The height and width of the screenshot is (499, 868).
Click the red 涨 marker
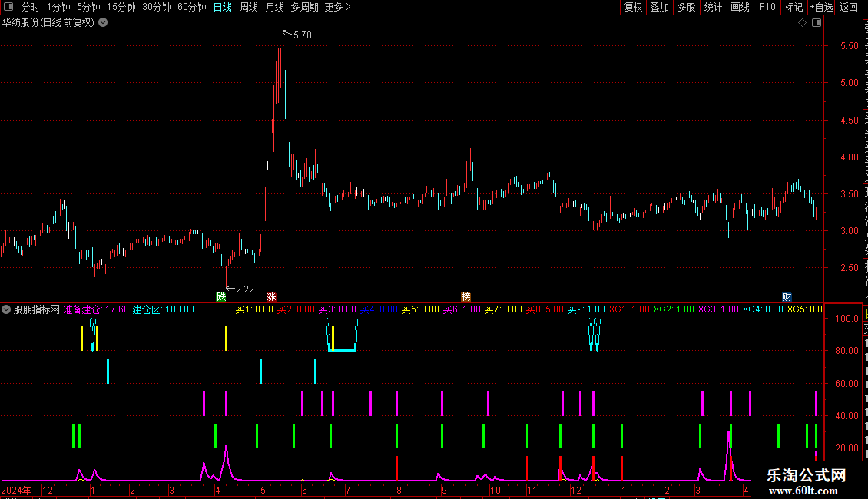271,296
